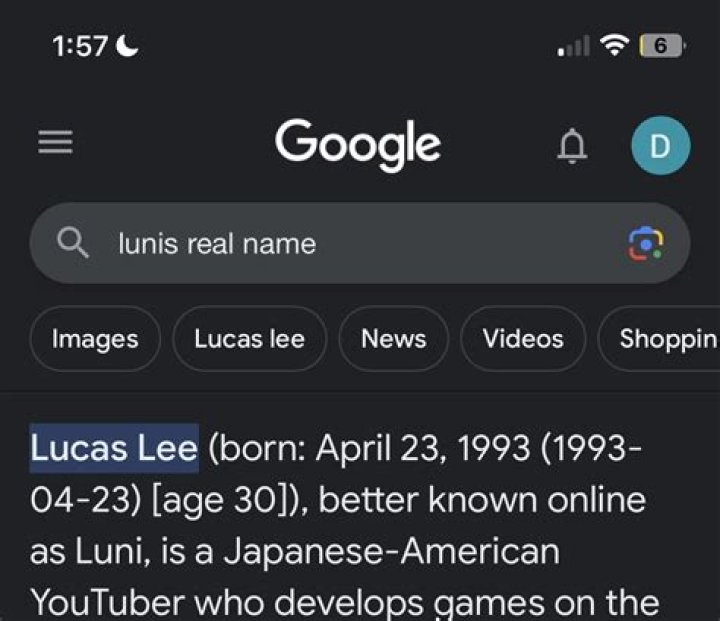Select the Lucas lee suggestion chip

click(x=249, y=339)
